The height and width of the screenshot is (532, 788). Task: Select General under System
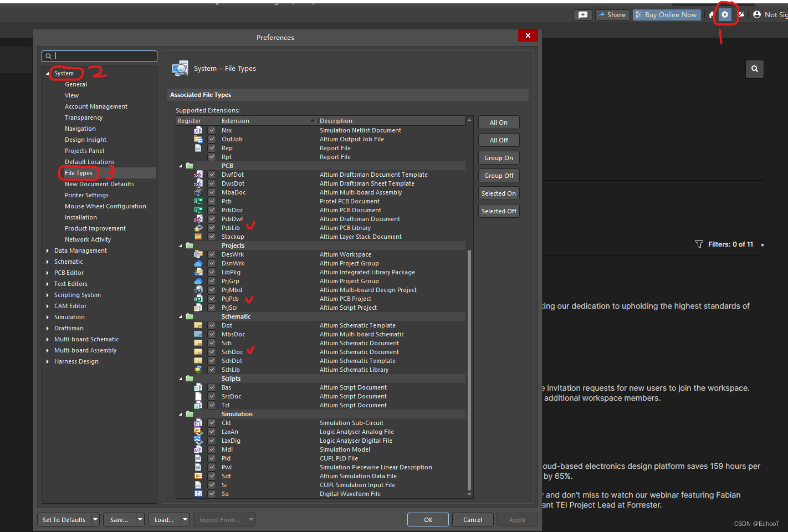[x=76, y=85]
